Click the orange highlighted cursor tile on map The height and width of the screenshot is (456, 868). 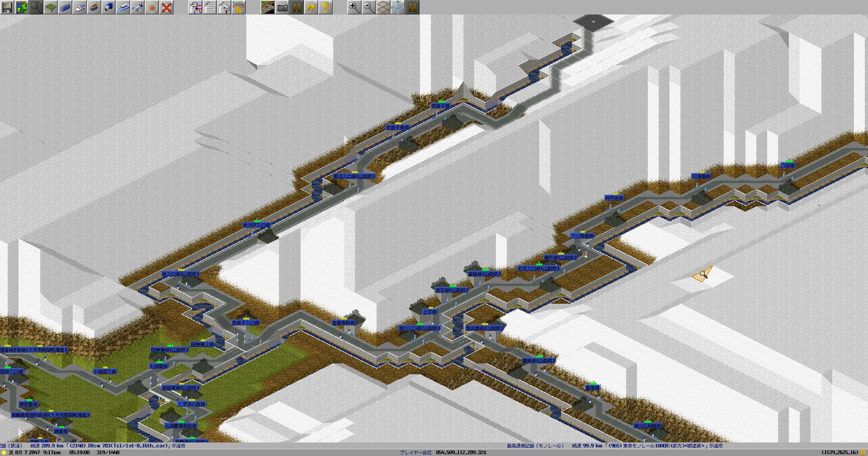702,274
